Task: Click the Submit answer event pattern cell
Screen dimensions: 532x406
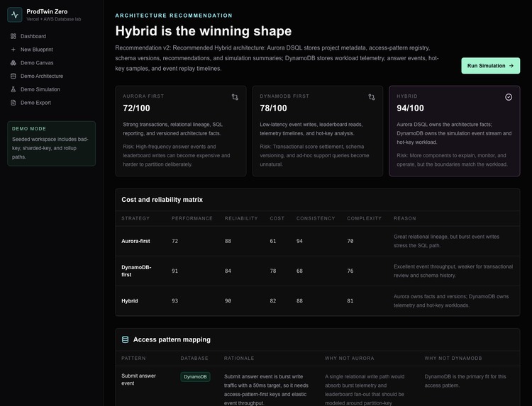Action: 138,380
